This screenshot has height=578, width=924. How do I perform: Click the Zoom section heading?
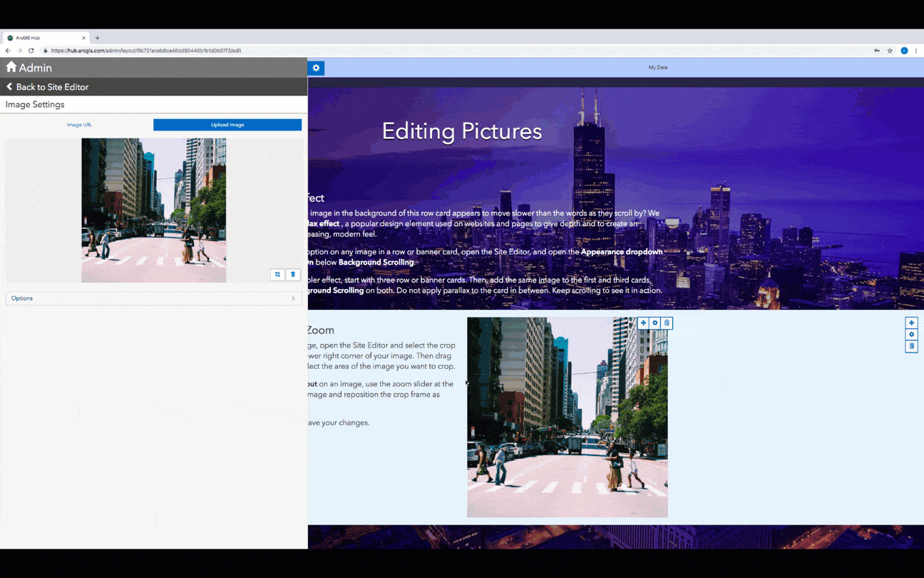coord(321,330)
